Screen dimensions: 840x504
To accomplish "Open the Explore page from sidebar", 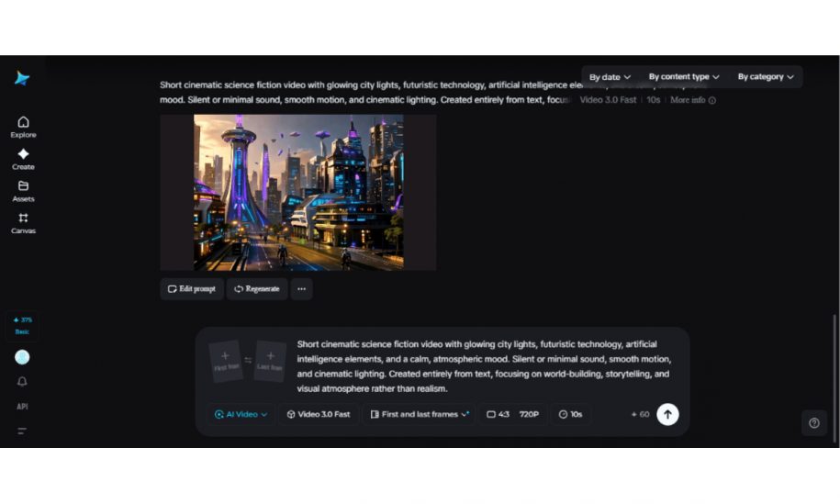I will [x=23, y=127].
